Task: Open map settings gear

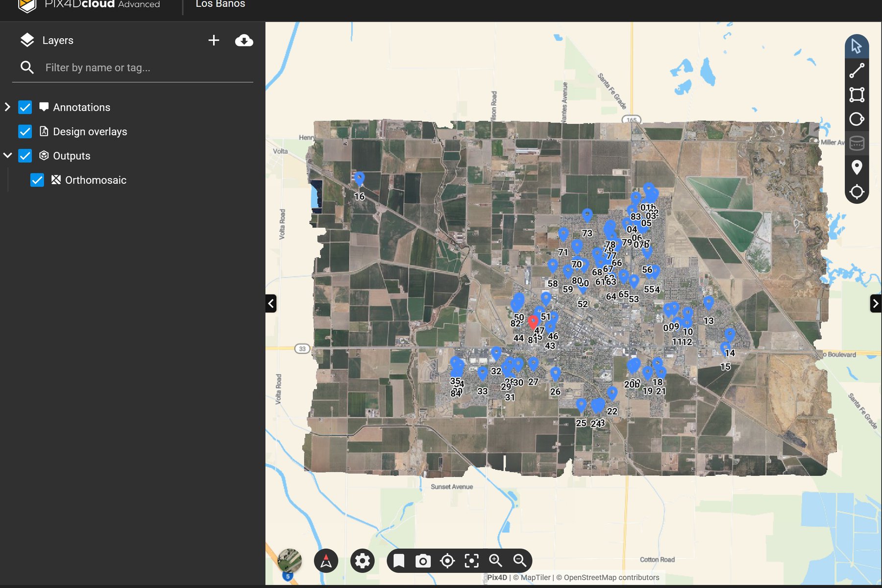Action: click(363, 561)
